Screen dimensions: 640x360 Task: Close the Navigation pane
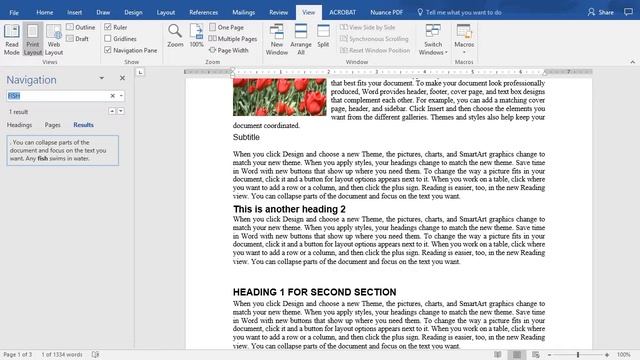click(122, 78)
